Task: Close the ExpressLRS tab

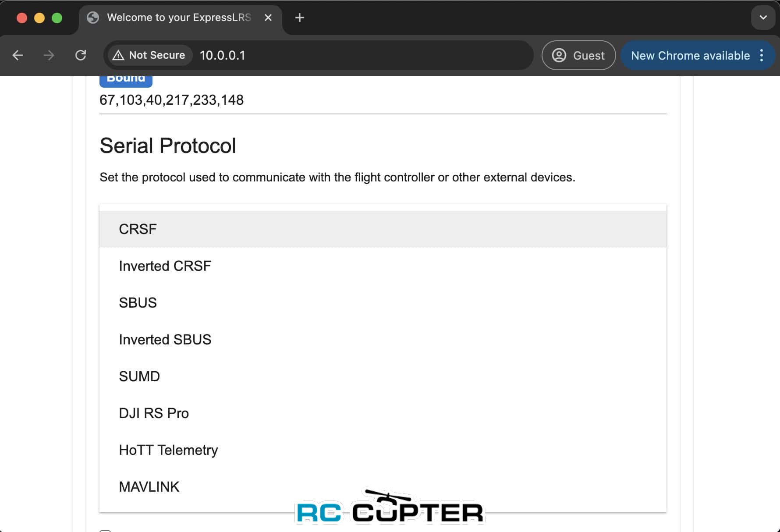Action: [x=268, y=18]
